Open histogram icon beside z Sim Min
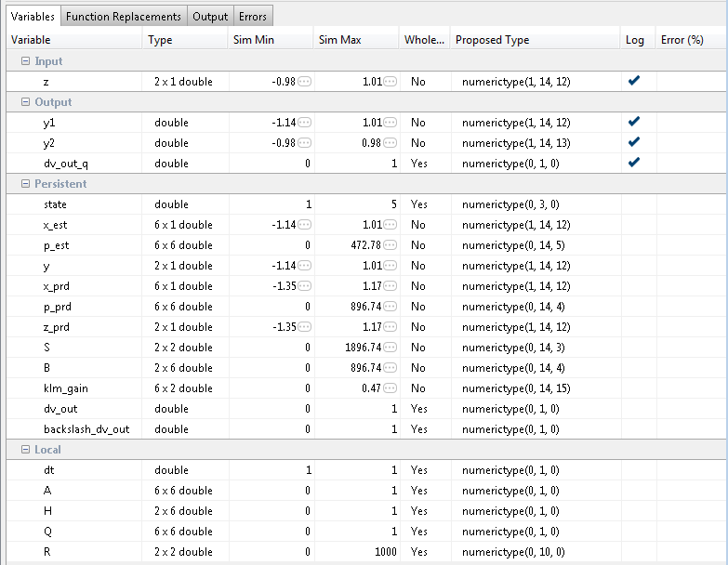Image resolution: width=728 pixels, height=565 pixels. pyautogui.click(x=304, y=82)
